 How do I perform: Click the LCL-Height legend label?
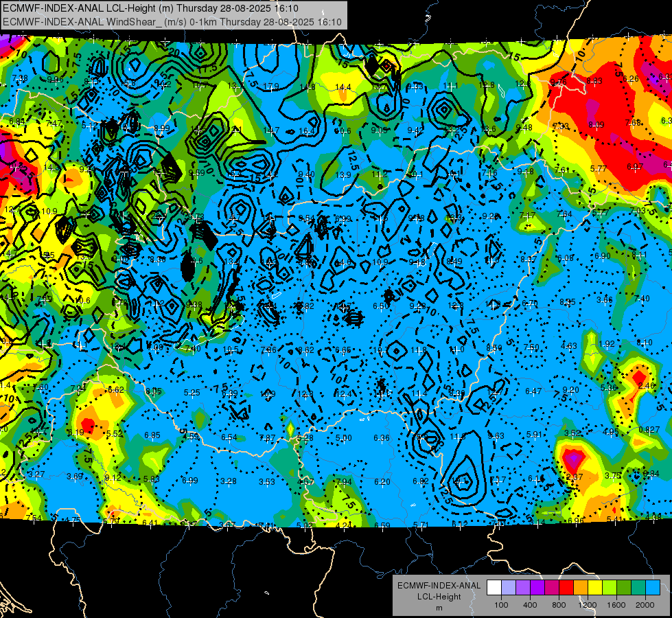click(x=439, y=597)
